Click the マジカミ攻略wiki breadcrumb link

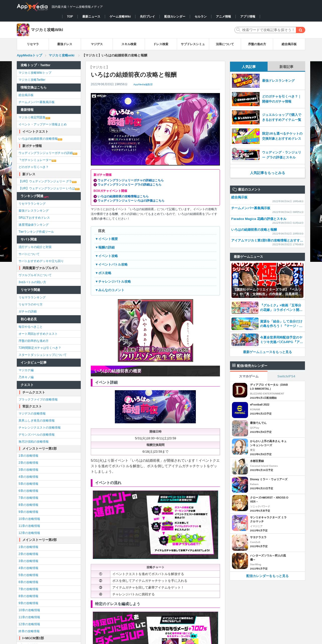61,55
